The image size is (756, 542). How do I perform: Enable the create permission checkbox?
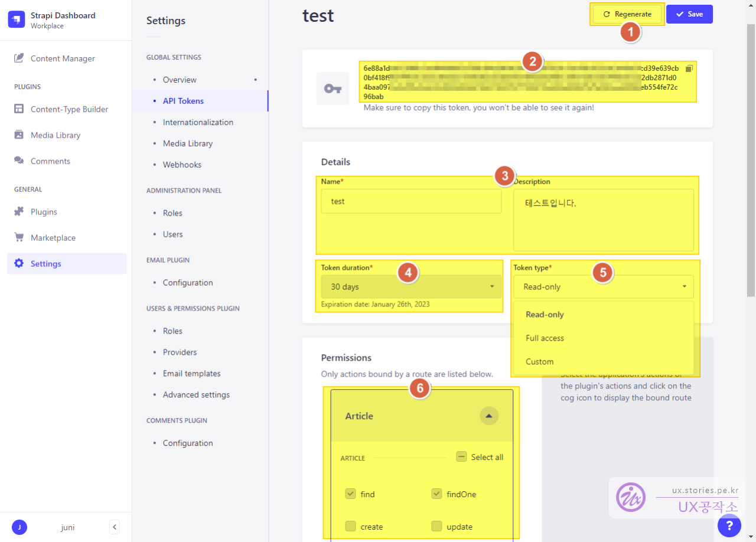point(350,526)
